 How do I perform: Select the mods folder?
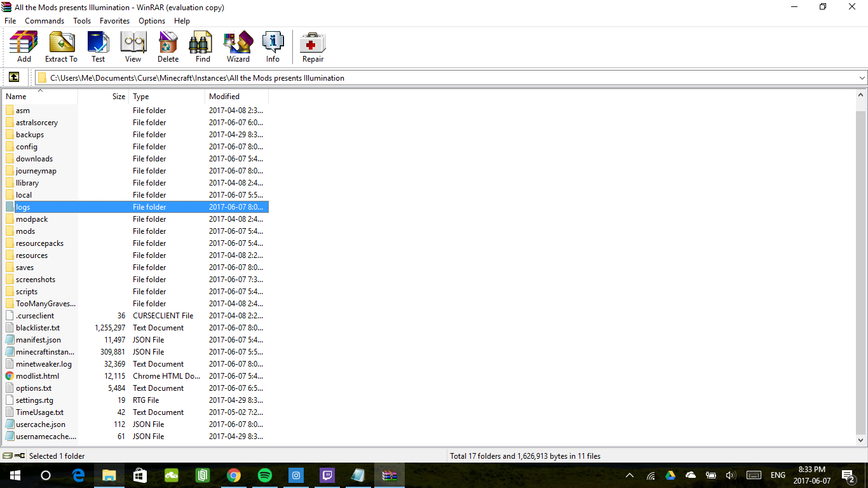[x=135, y=231]
